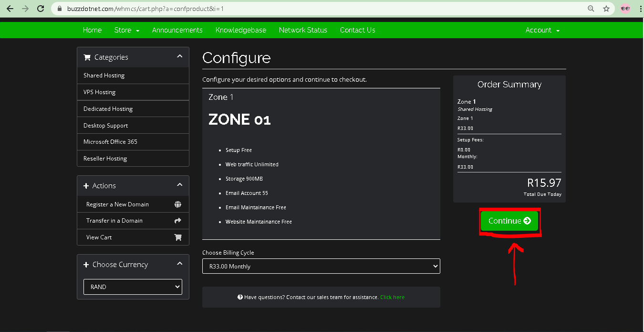Bookmark this page with the star icon
Screen dimensions: 644x332
click(x=606, y=9)
